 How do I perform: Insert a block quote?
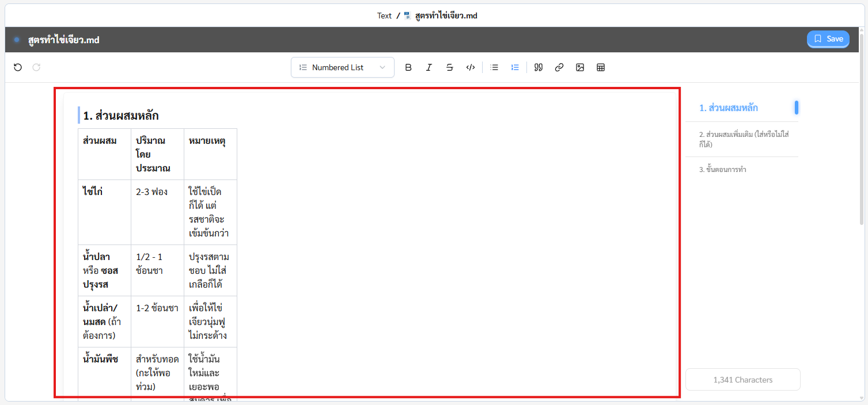[x=539, y=67]
